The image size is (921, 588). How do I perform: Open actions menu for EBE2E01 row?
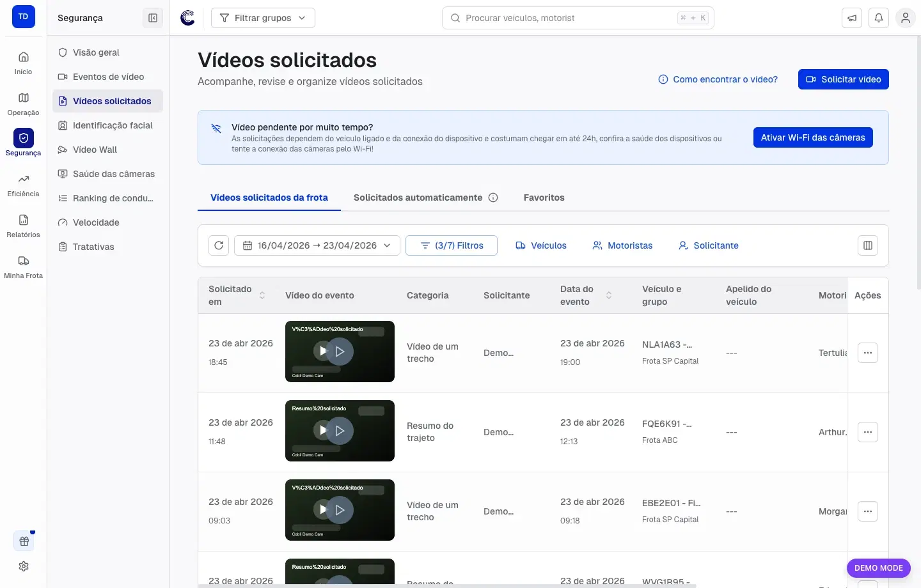(868, 511)
